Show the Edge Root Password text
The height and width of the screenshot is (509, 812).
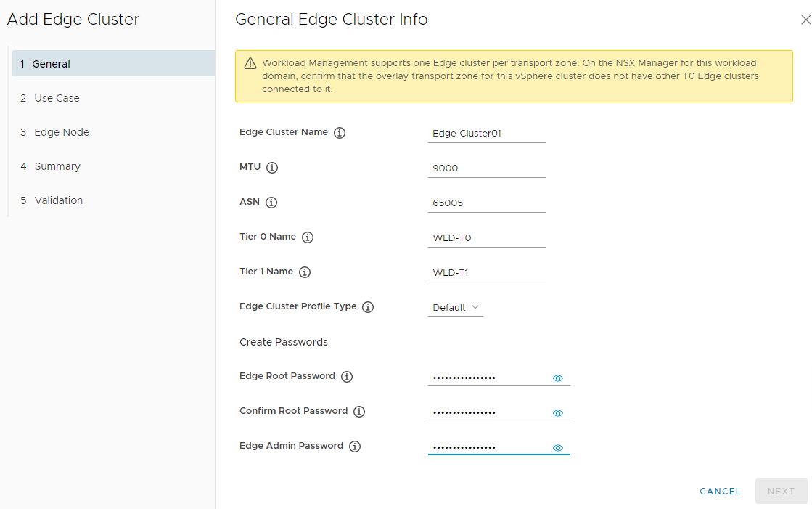[558, 378]
